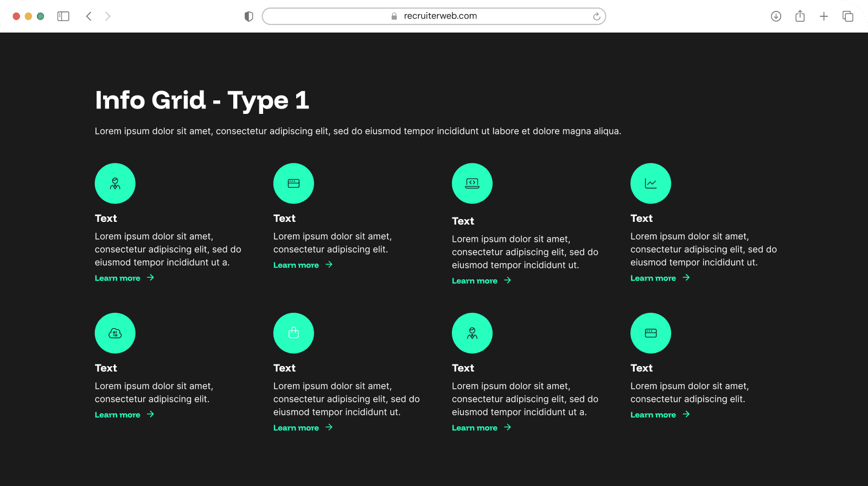Open the privacy report shield icon
This screenshot has height=486, width=868.
tap(249, 16)
